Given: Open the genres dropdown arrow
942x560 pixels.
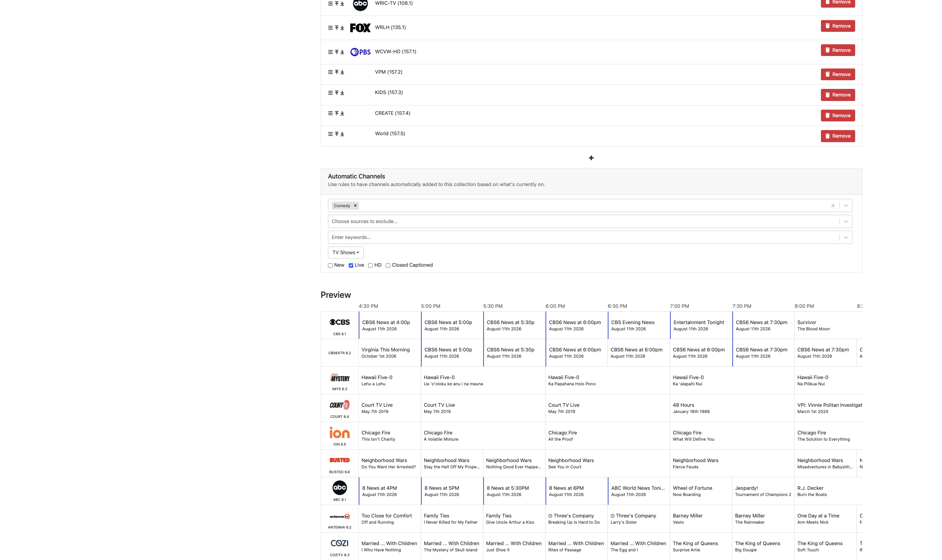Looking at the screenshot, I should [845, 206].
